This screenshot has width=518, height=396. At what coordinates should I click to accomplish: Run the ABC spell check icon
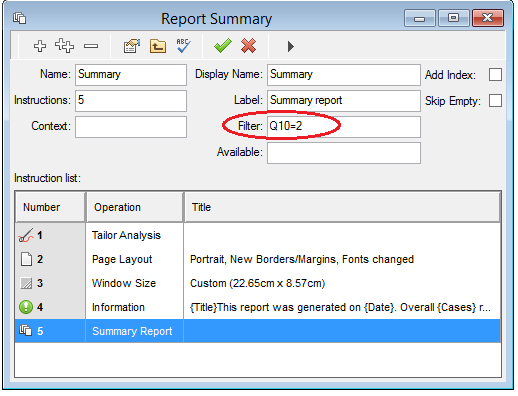click(x=183, y=46)
